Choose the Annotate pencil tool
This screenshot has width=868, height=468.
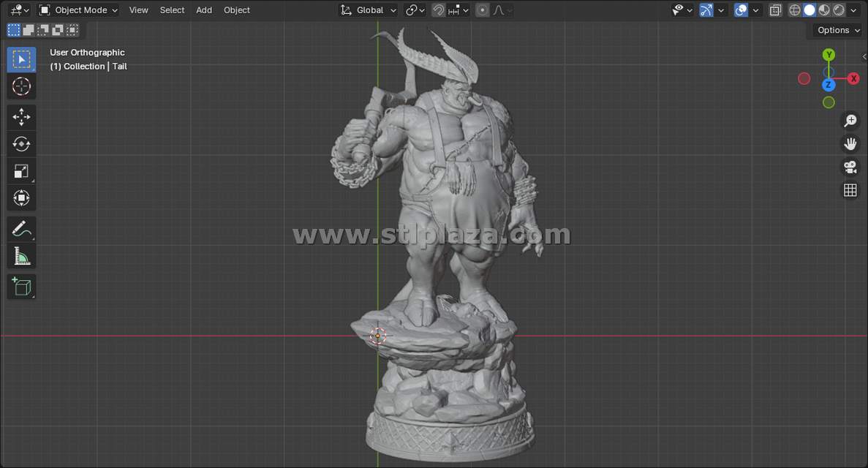point(22,229)
